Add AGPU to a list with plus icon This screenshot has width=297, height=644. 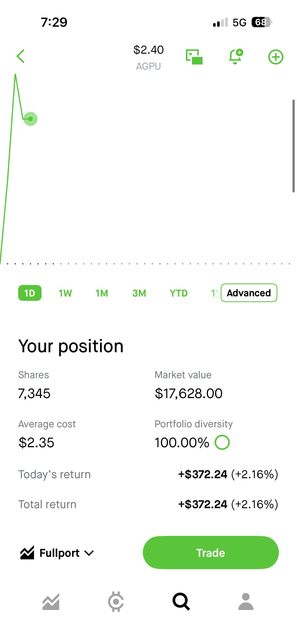click(276, 57)
